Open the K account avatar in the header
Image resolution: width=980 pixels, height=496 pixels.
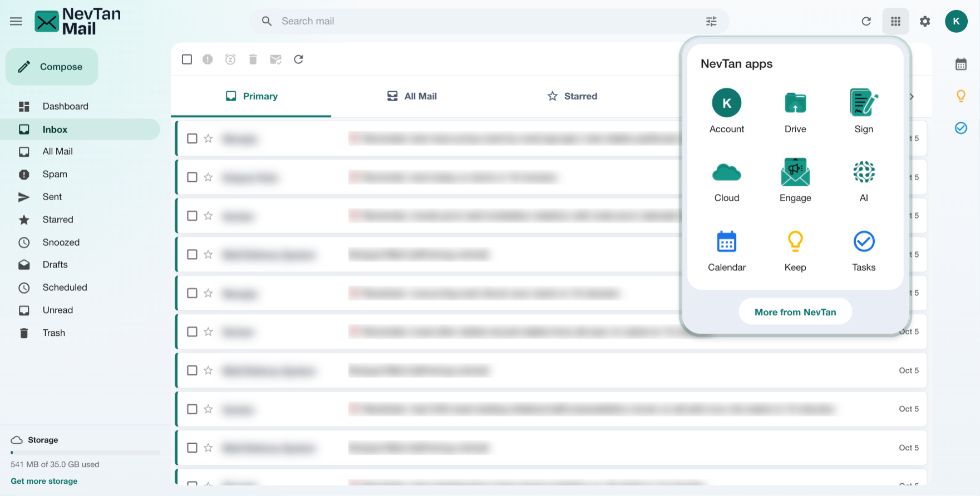[x=956, y=21]
